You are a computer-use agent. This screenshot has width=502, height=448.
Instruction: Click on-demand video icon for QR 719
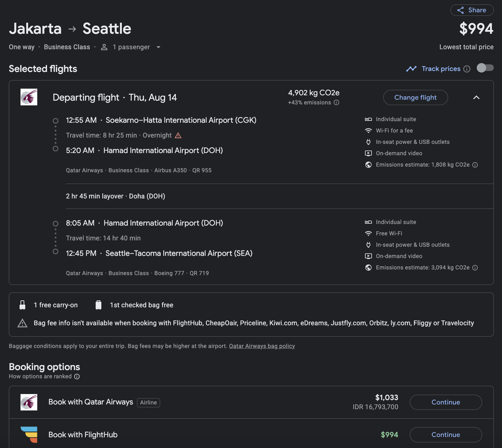pyautogui.click(x=368, y=256)
